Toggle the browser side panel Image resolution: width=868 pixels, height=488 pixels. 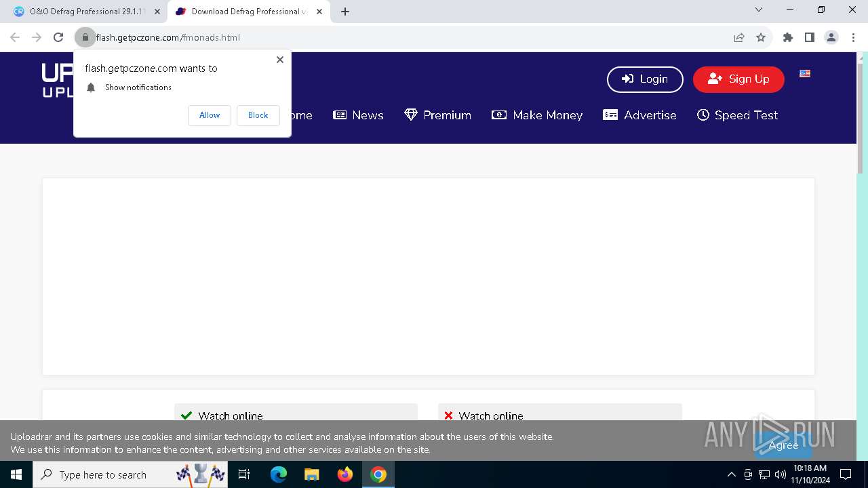810,37
